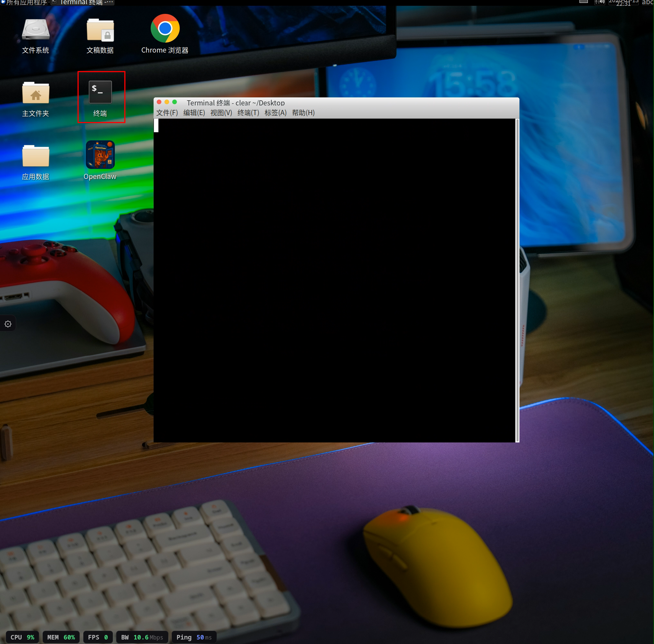Open the 标签(A) menu
The width and height of the screenshot is (654, 644).
[x=276, y=113]
